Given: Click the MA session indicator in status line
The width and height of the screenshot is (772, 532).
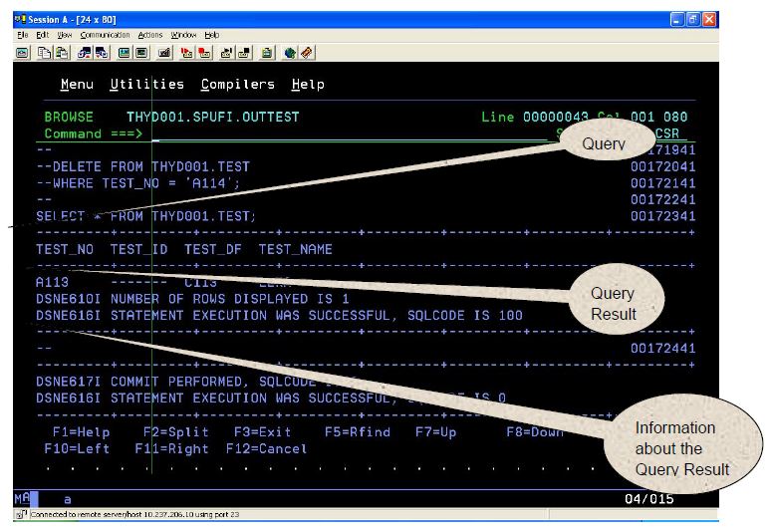Looking at the screenshot, I should pos(22,498).
